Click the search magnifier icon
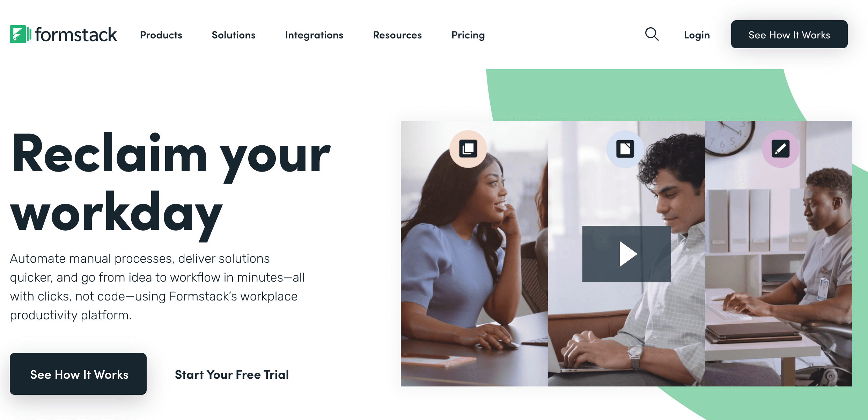This screenshot has height=420, width=868. pyautogui.click(x=653, y=34)
